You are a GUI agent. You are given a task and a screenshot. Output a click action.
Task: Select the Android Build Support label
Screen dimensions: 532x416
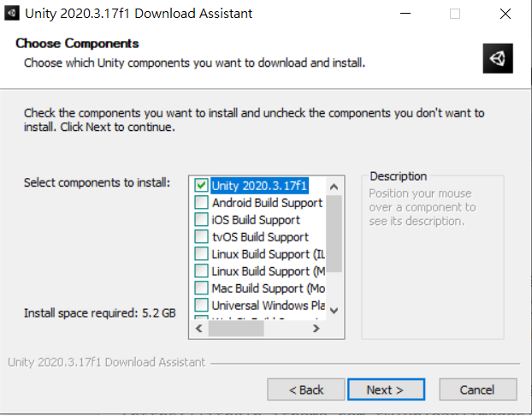pos(268,203)
